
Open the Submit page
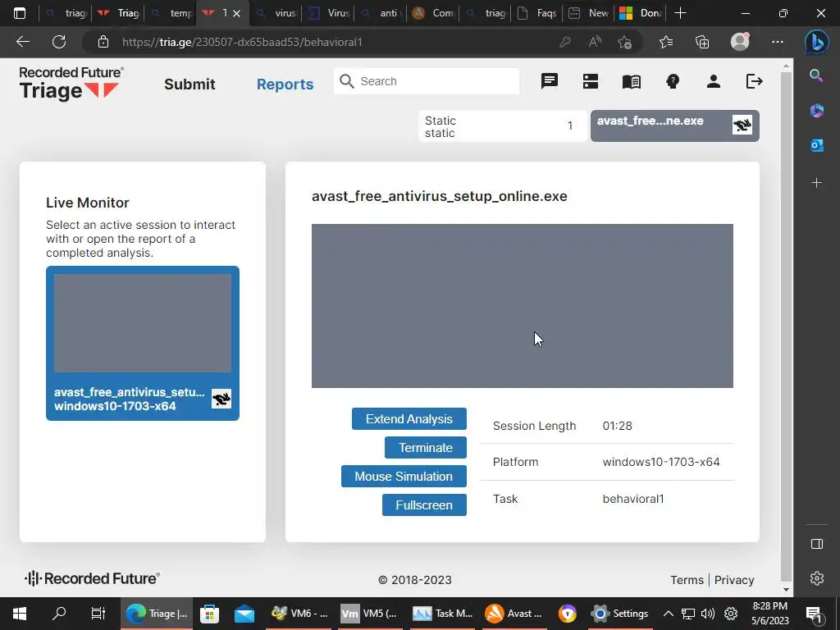[189, 84]
